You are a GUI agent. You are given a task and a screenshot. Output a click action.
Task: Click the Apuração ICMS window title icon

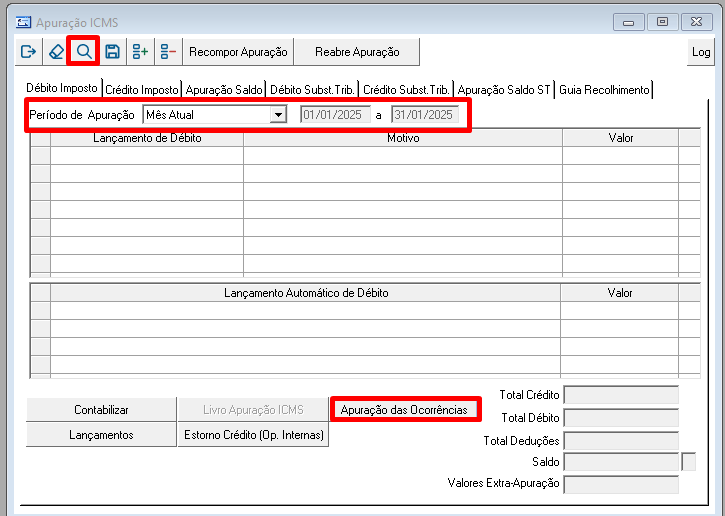point(23,21)
